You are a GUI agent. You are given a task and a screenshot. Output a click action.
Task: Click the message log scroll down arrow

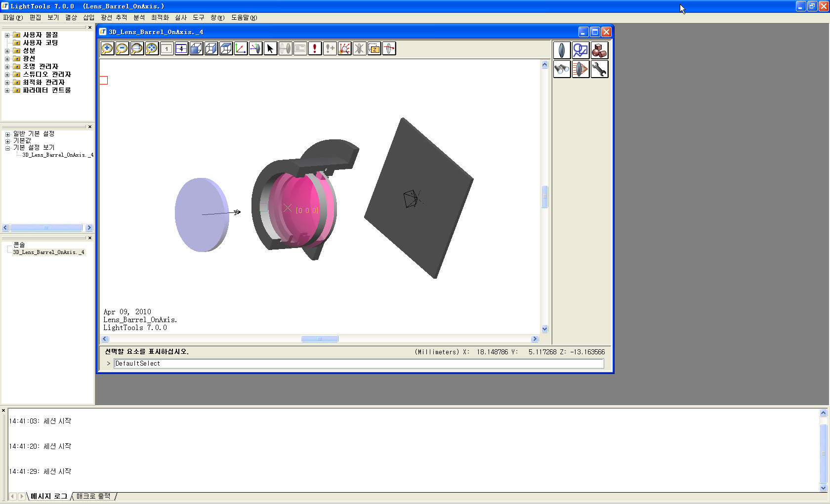823,488
